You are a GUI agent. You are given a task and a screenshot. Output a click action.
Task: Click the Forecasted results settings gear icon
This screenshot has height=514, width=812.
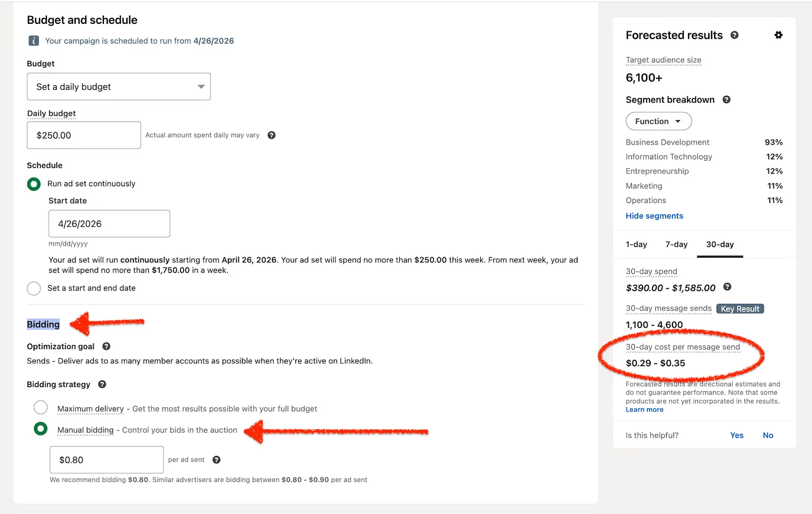coord(778,35)
